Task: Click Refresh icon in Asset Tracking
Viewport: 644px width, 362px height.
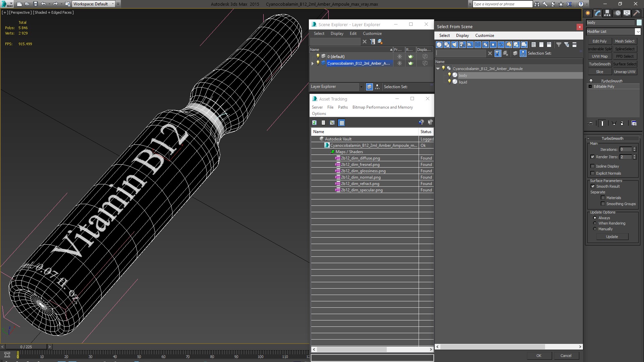Action: pos(314,123)
